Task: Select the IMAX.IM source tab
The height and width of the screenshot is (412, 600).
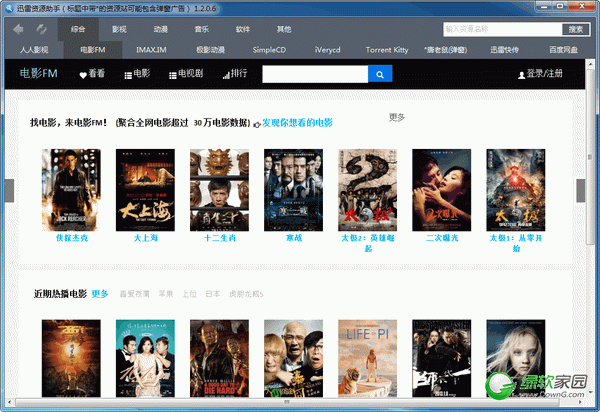Action: [x=152, y=50]
